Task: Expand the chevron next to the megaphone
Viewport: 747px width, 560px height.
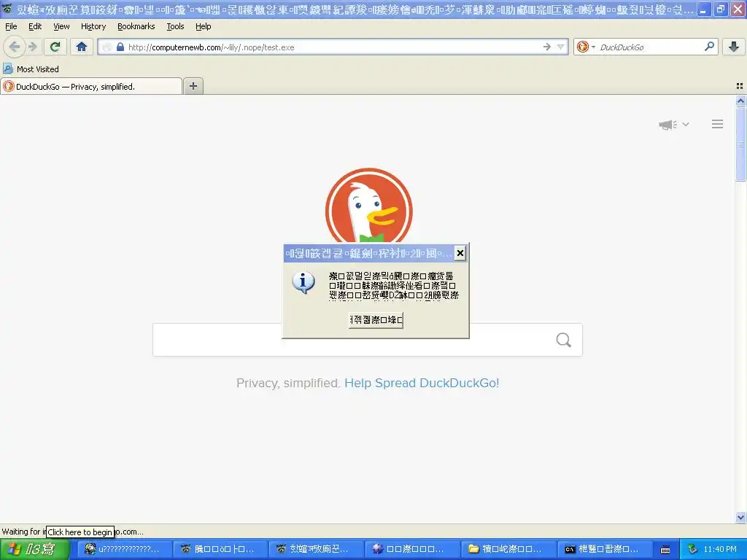Action: [686, 124]
